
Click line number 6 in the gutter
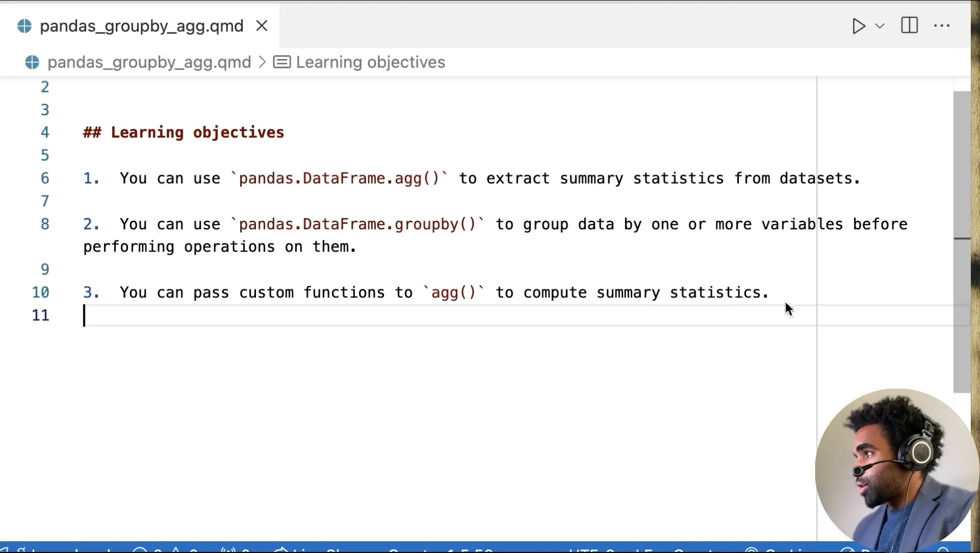pyautogui.click(x=45, y=178)
